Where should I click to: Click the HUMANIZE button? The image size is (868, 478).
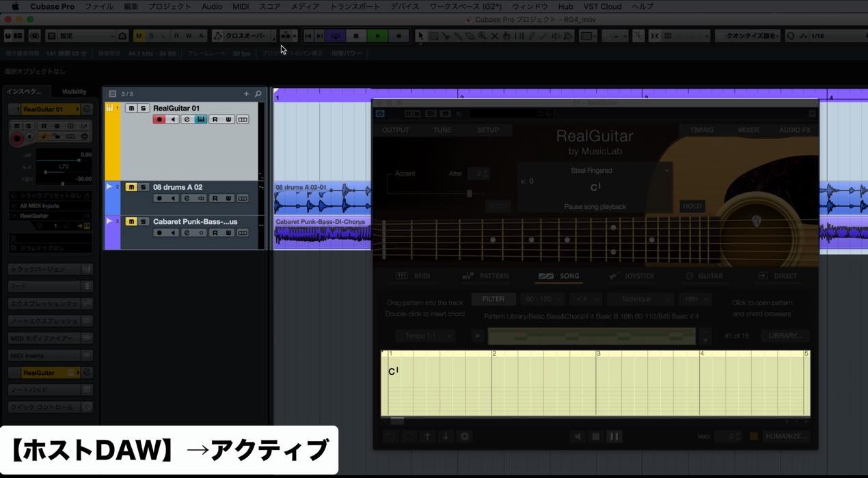786,436
